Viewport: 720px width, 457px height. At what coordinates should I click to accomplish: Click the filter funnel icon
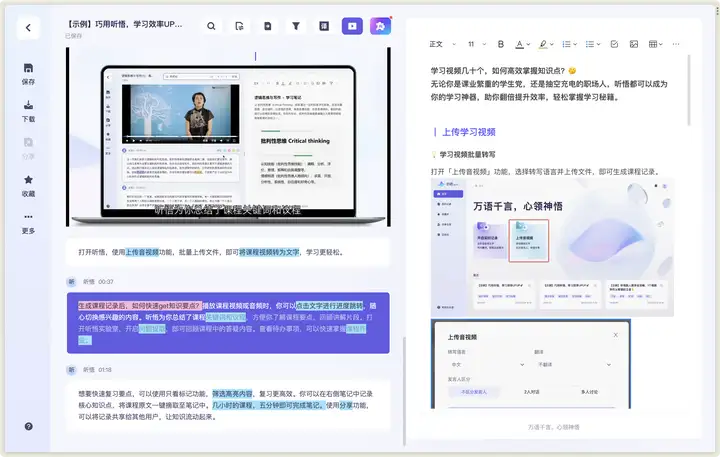296,26
